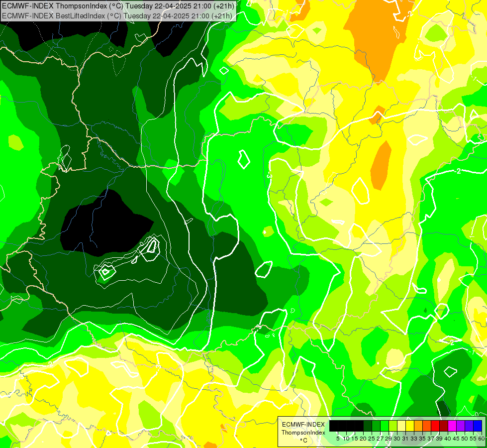Select the yellow 31–33 legend swatch
Image resolution: width=487 pixels, height=448 pixels.
point(410,426)
